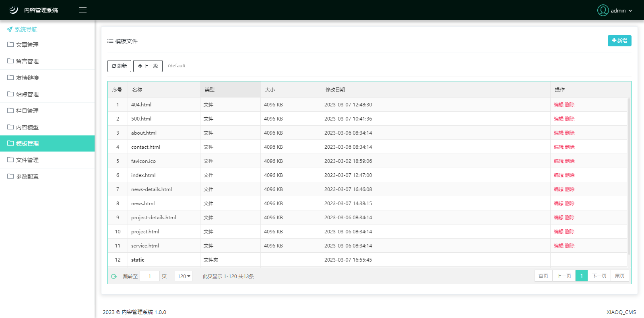The image size is (644, 318).
Task: Click the folder icon beside 留言管理
Action: tap(10, 61)
